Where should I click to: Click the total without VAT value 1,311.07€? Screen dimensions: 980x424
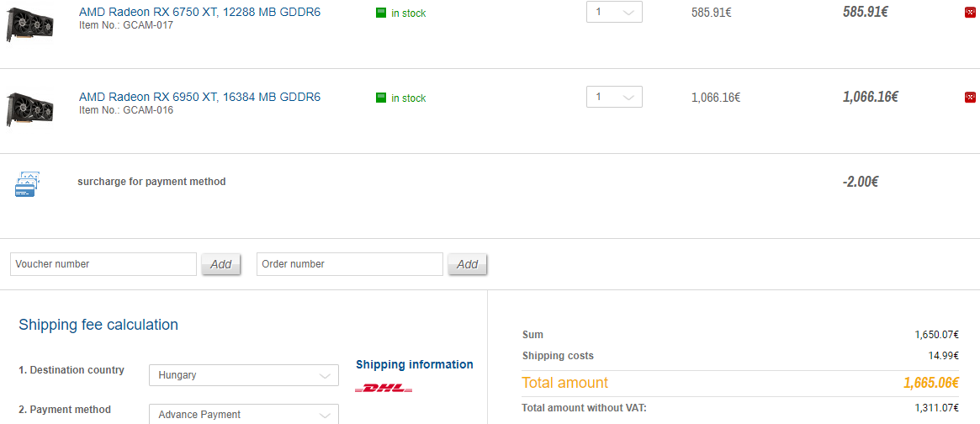coord(936,408)
